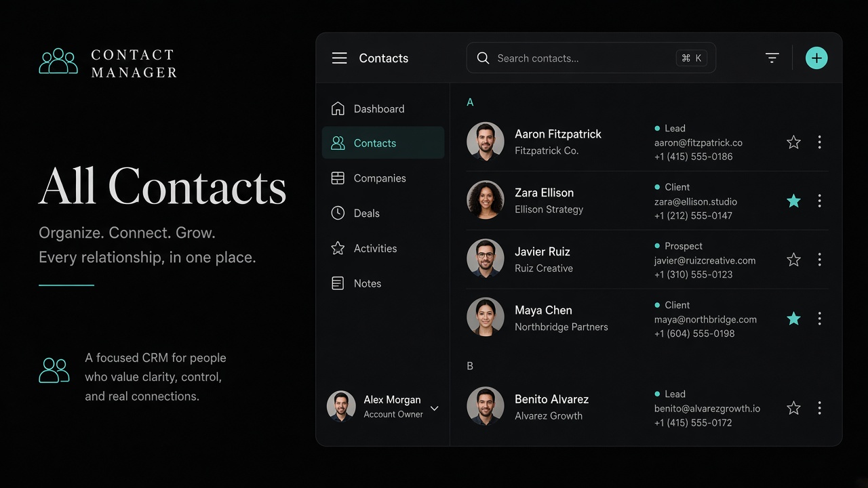Go to Dashboard in the sidebar
The width and height of the screenshot is (868, 488).
point(383,108)
